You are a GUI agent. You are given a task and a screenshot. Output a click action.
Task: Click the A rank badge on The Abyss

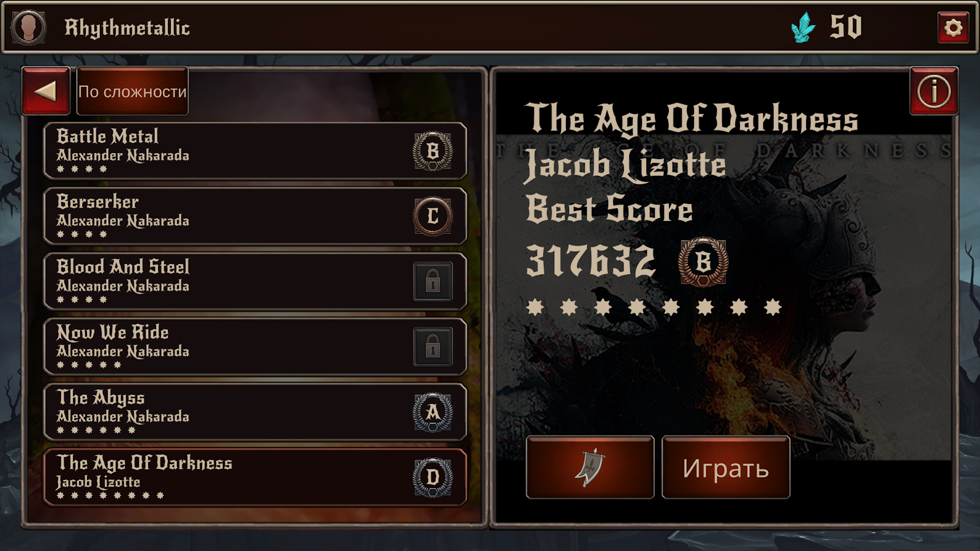(433, 412)
